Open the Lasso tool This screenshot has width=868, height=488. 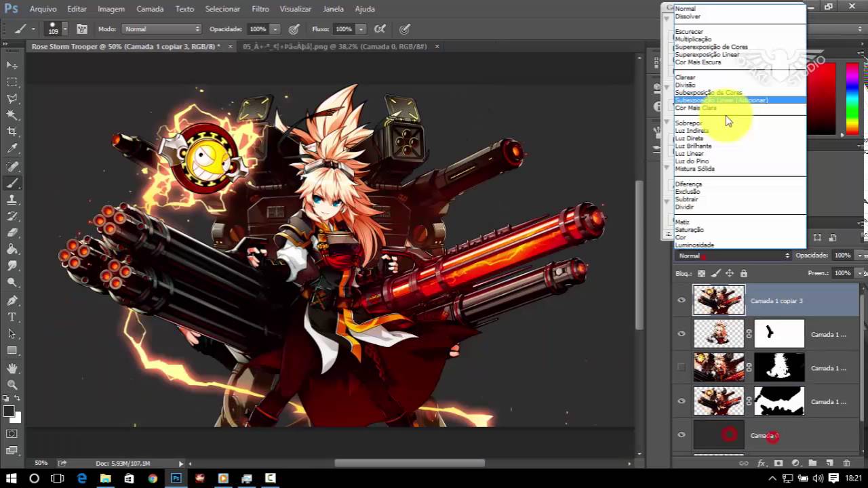point(12,98)
